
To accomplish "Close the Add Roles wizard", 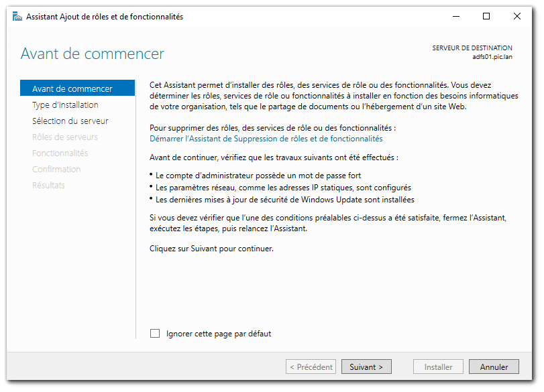I will (x=516, y=16).
